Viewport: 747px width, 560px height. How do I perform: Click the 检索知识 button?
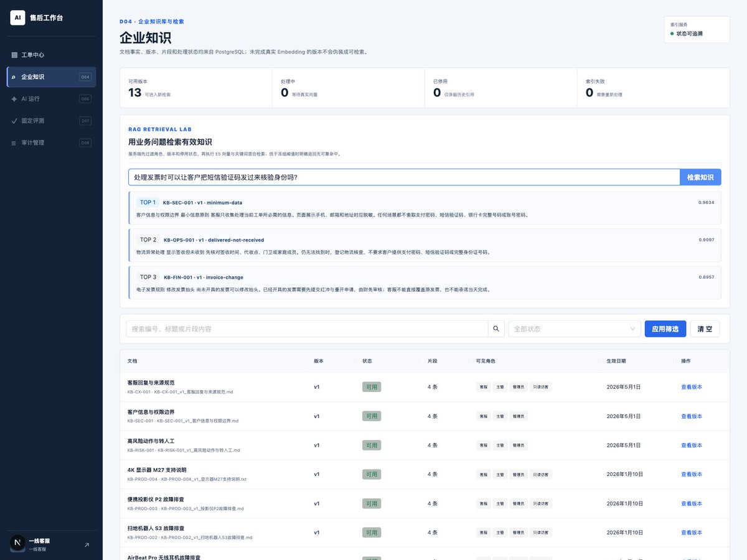pos(700,177)
